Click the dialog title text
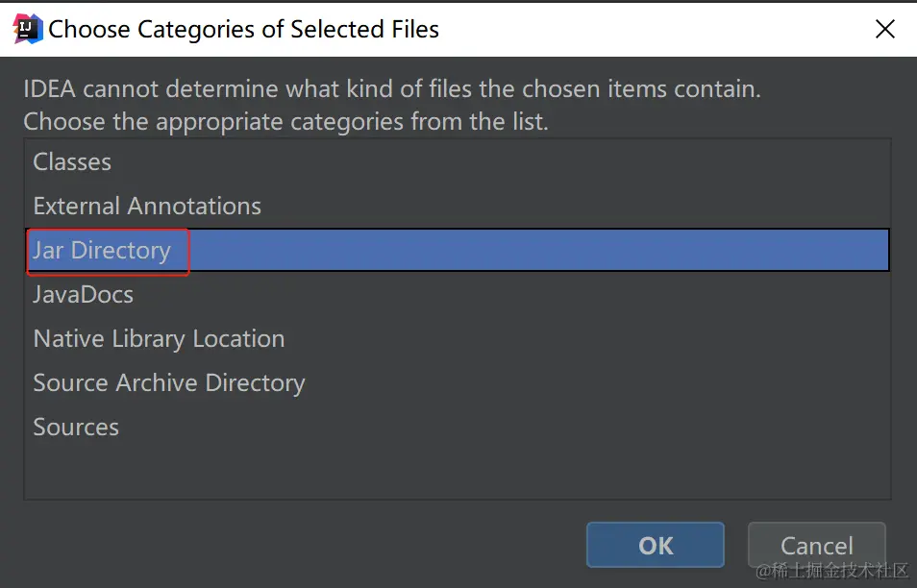The width and height of the screenshot is (917, 588). (x=243, y=30)
